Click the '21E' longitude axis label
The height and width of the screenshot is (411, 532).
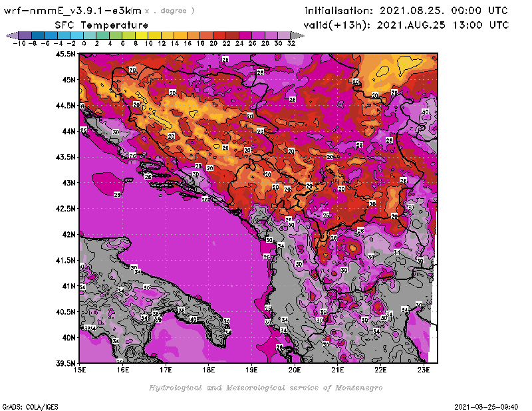pyautogui.click(x=338, y=370)
